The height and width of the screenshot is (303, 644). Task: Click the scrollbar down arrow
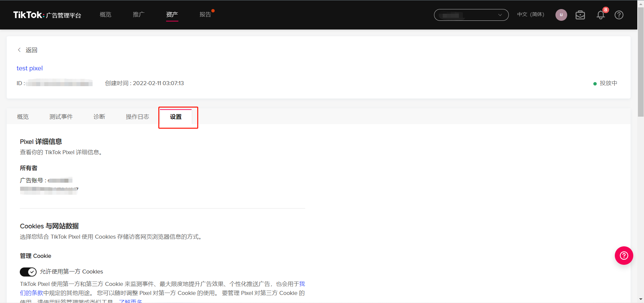coord(641,299)
